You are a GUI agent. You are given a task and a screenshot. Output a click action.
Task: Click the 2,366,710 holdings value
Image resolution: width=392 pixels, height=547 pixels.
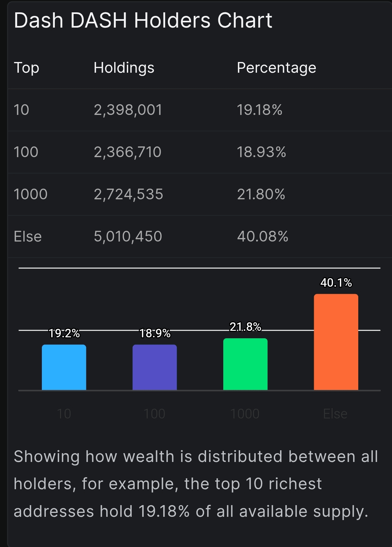point(128,152)
